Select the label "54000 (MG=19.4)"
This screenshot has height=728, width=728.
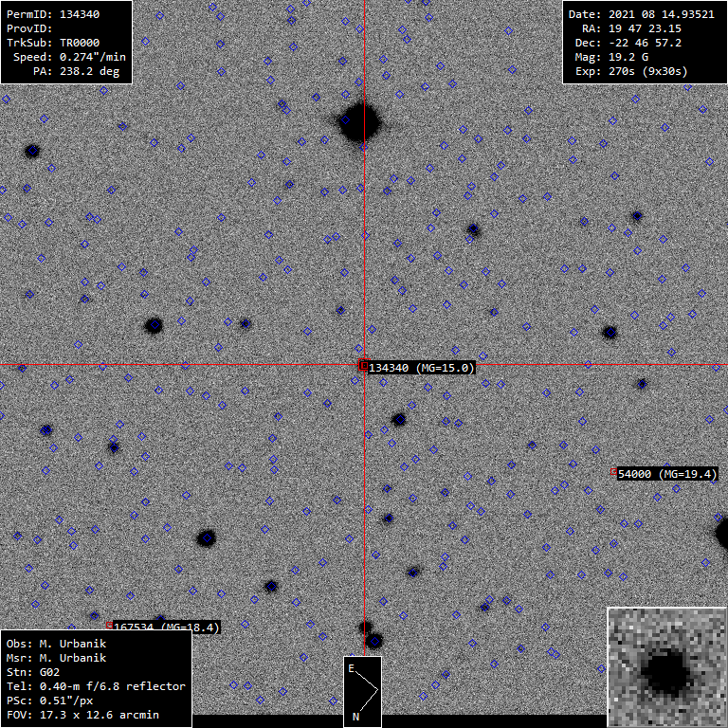pyautogui.click(x=667, y=474)
